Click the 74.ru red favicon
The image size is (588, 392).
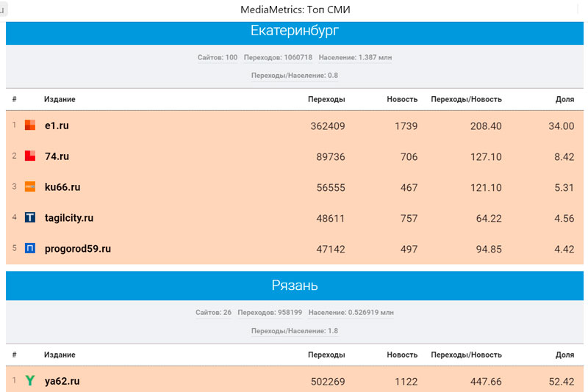30,156
